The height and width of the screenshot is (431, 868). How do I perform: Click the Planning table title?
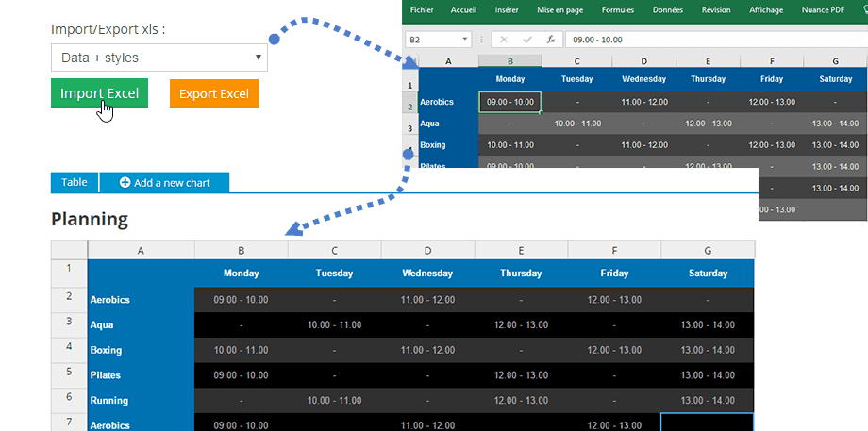pyautogui.click(x=90, y=219)
